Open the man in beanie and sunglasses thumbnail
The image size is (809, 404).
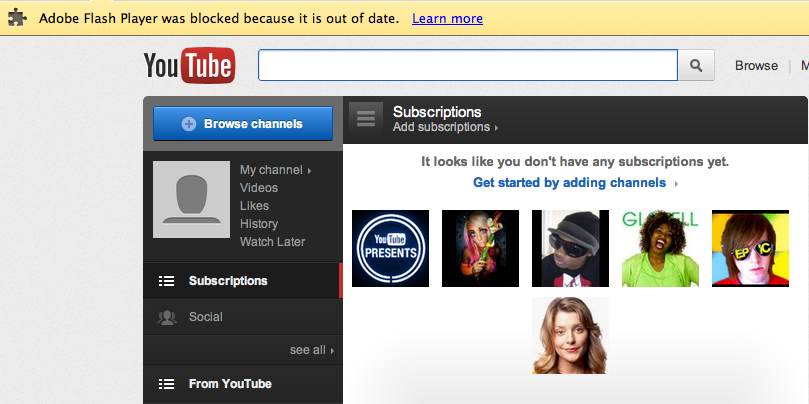coord(571,248)
